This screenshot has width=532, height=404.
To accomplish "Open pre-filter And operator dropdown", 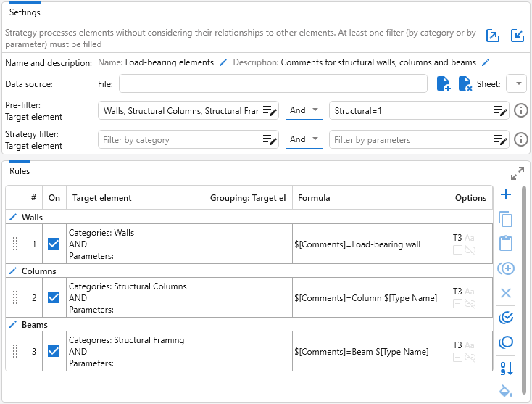I will 304,110.
